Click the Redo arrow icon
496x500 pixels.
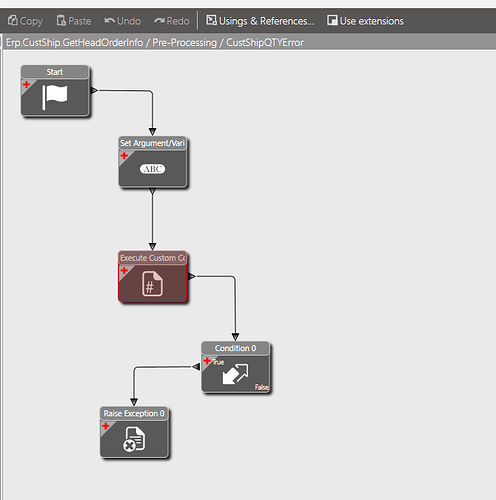tap(159, 21)
